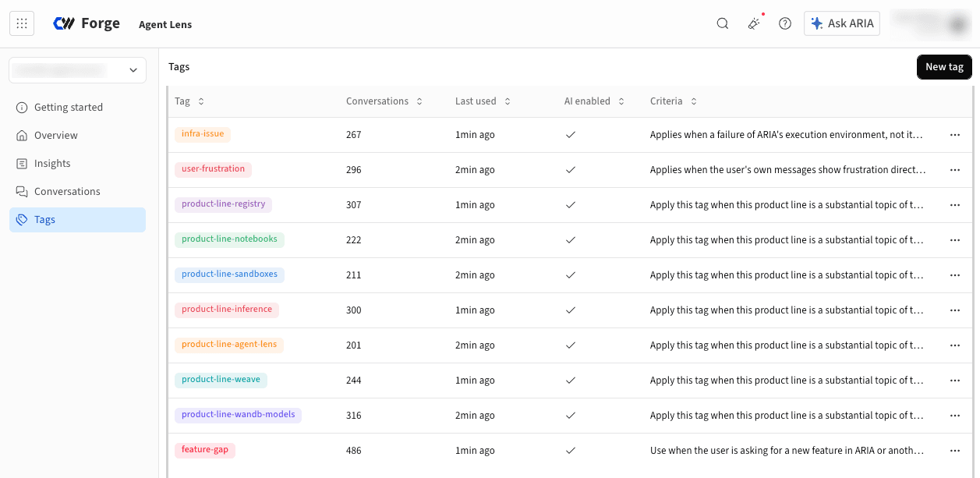This screenshot has height=478, width=980.
Task: Open the Overview page
Action: pyautogui.click(x=77, y=136)
